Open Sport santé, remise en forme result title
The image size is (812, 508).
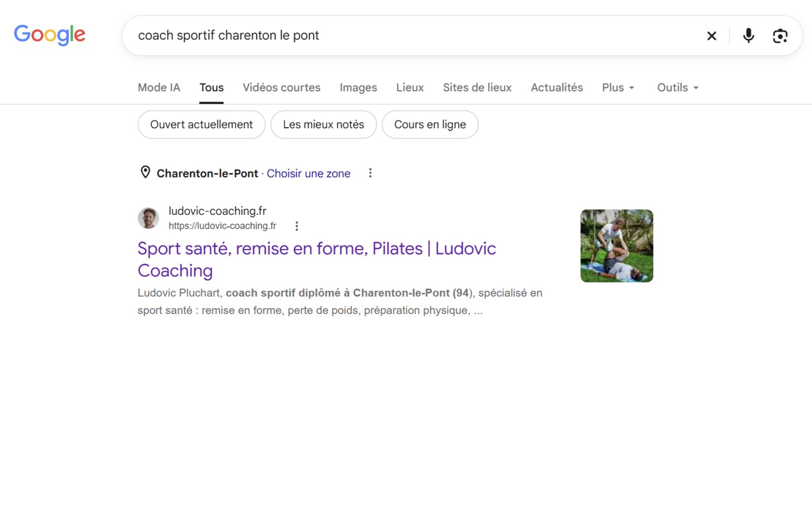317,260
